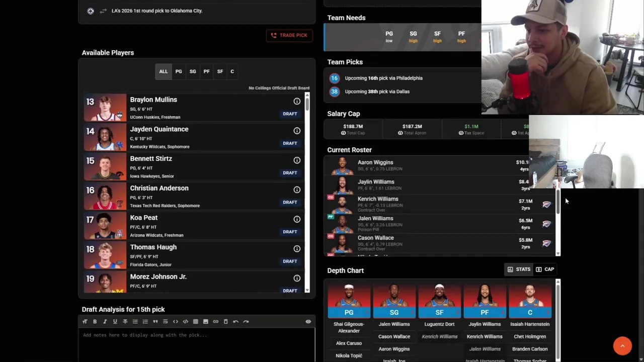Insert an image in notes editor

click(205, 321)
